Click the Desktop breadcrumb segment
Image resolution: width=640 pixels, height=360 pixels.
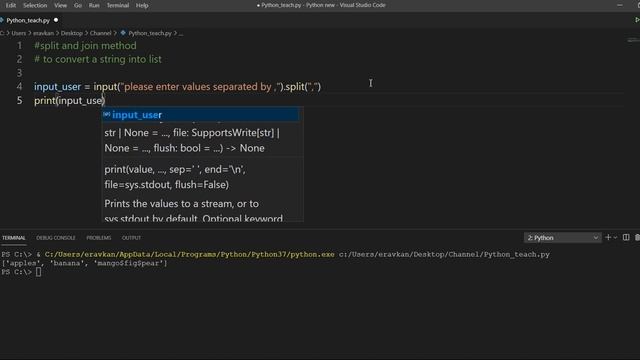click(72, 33)
